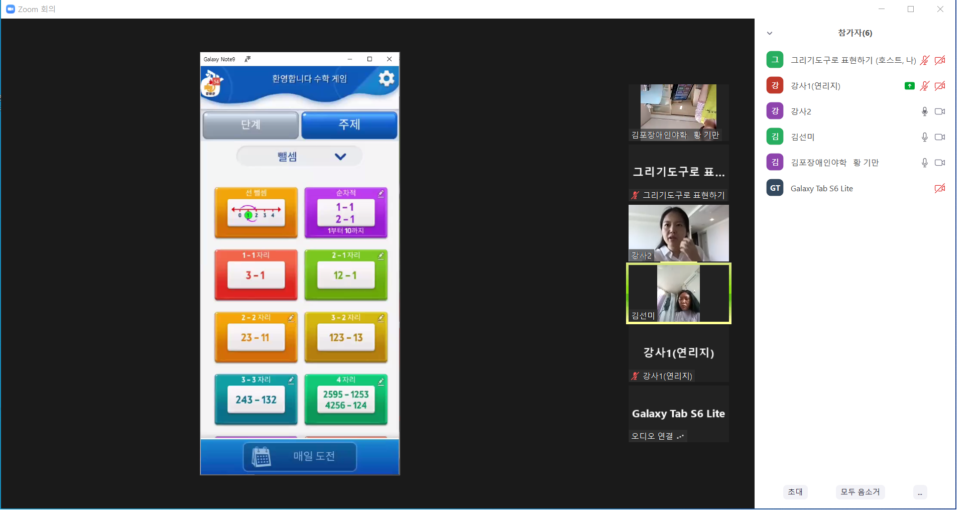Click the calendar icon on 매일 도전
Image resolution: width=980 pixels, height=519 pixels.
tap(261, 457)
